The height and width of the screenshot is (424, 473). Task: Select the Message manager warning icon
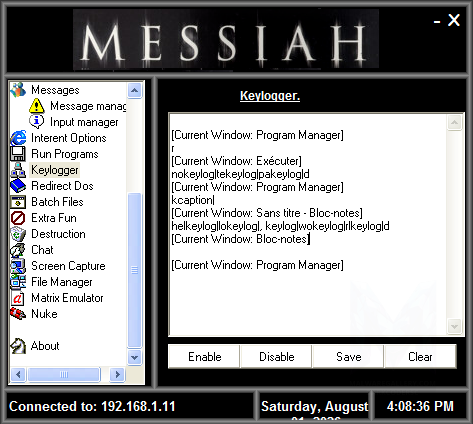pyautogui.click(x=36, y=106)
